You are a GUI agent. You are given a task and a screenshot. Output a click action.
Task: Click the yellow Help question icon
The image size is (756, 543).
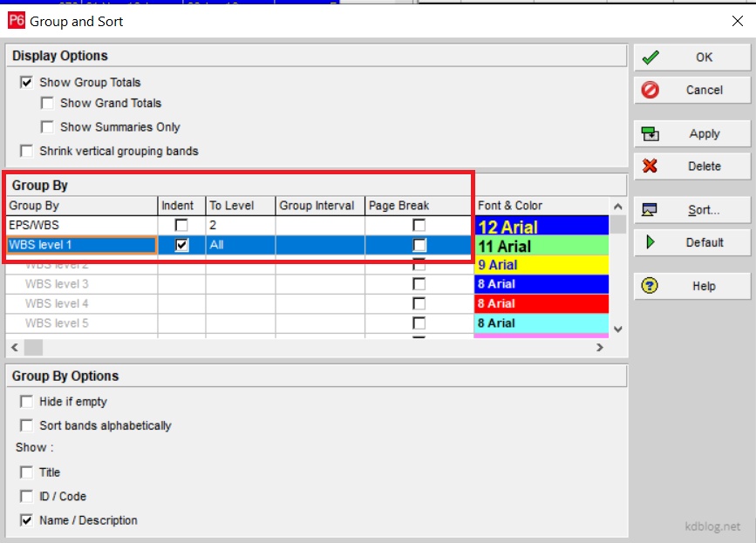pos(650,286)
